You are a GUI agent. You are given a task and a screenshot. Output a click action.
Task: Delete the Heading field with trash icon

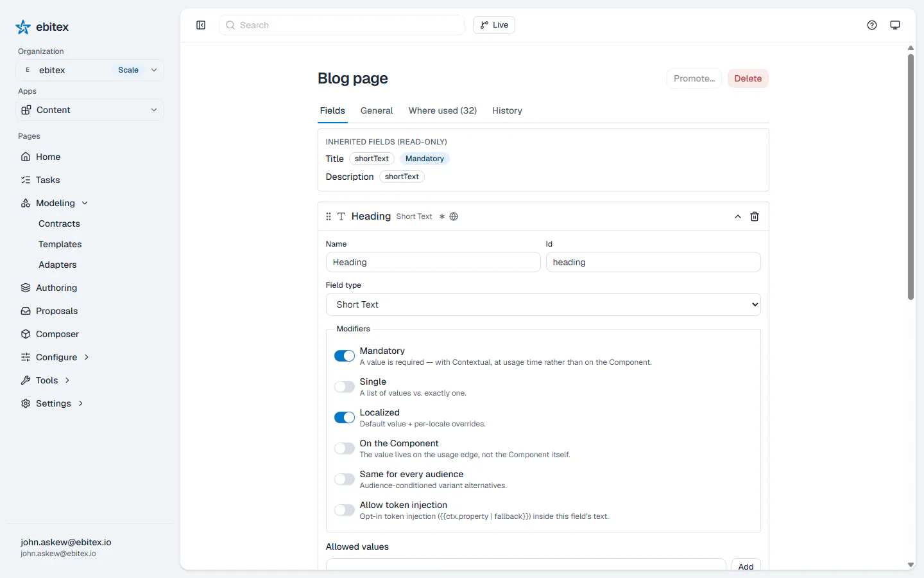(x=755, y=216)
